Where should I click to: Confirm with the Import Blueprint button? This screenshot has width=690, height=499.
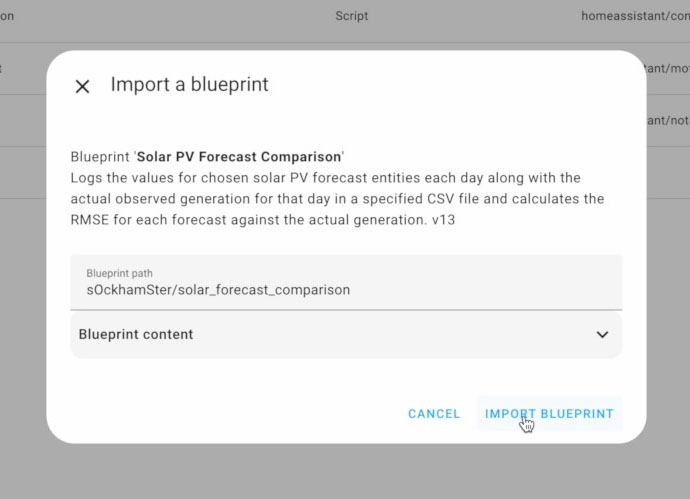[x=549, y=414]
